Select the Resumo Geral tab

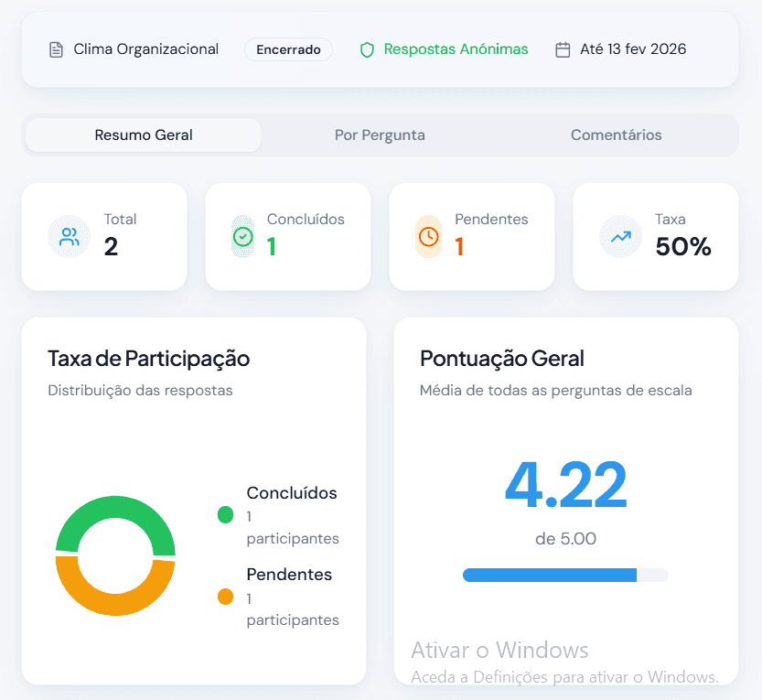click(143, 135)
